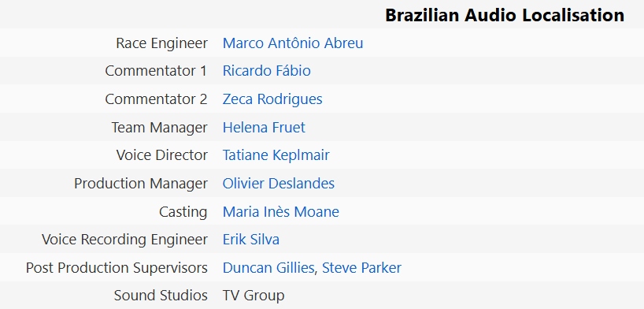Viewport: 644px width, 309px height.
Task: Click the Maria Inès Moane link
Action: pyautogui.click(x=281, y=211)
